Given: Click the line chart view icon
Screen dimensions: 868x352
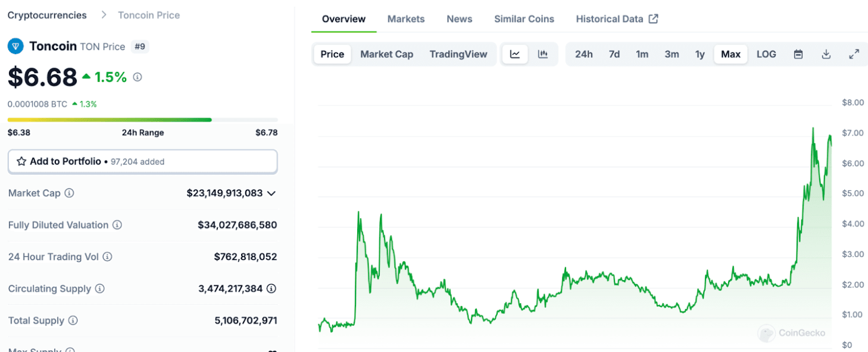Looking at the screenshot, I should point(515,54).
